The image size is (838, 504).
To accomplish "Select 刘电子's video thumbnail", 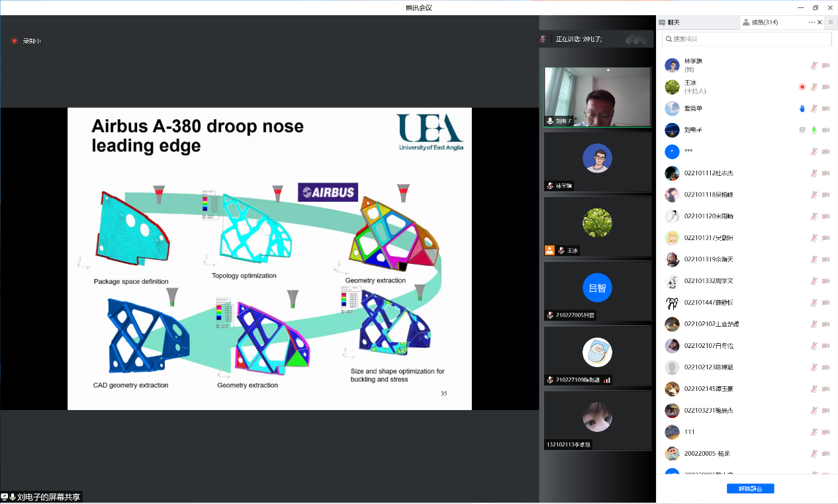I will (x=597, y=97).
